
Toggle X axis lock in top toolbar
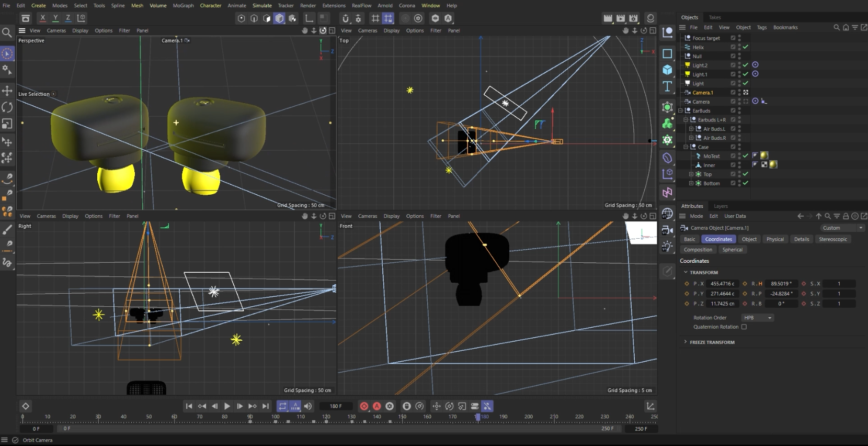(43, 18)
